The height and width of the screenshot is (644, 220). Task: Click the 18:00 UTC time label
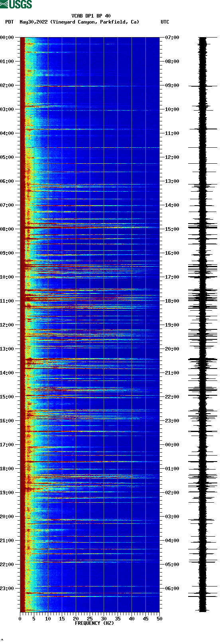pos(172,301)
